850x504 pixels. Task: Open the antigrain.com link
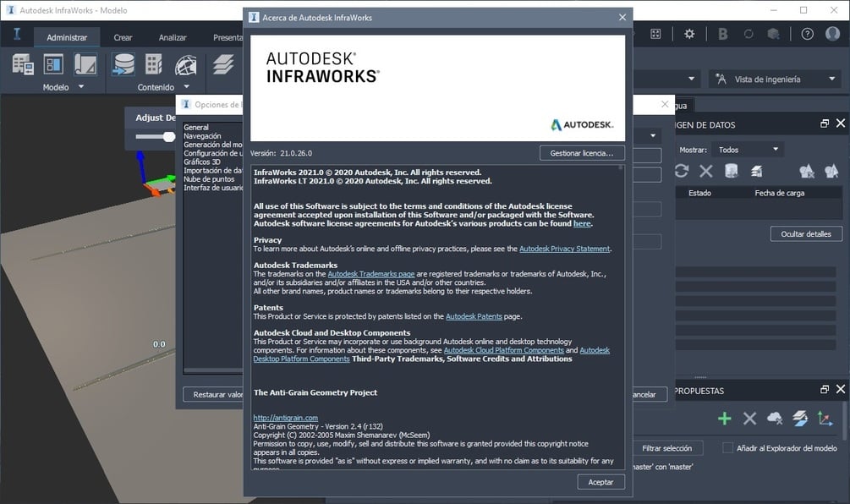286,418
